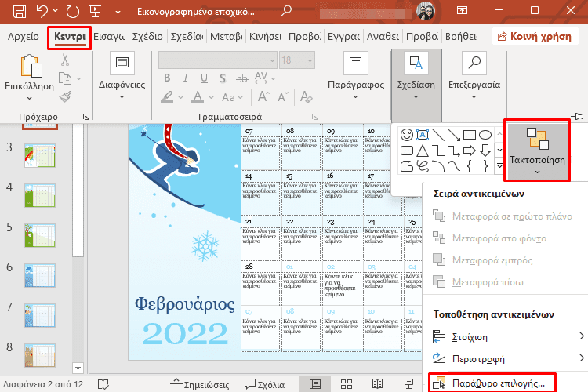The image size is (588, 392).
Task: Select the Text Box shape
Action: tap(423, 135)
